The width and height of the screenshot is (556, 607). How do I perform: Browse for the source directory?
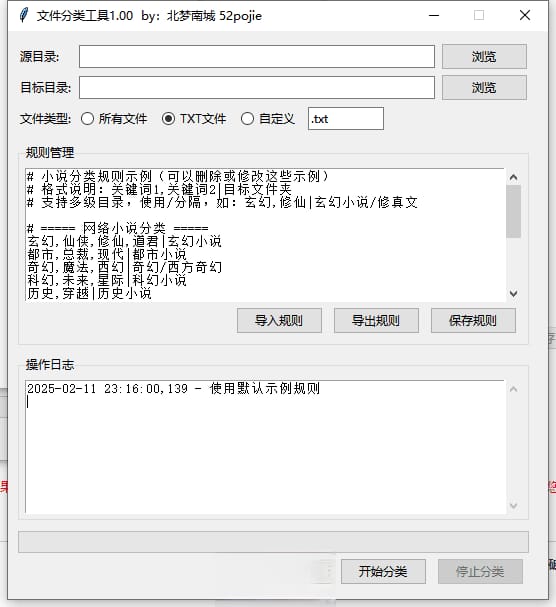484,57
